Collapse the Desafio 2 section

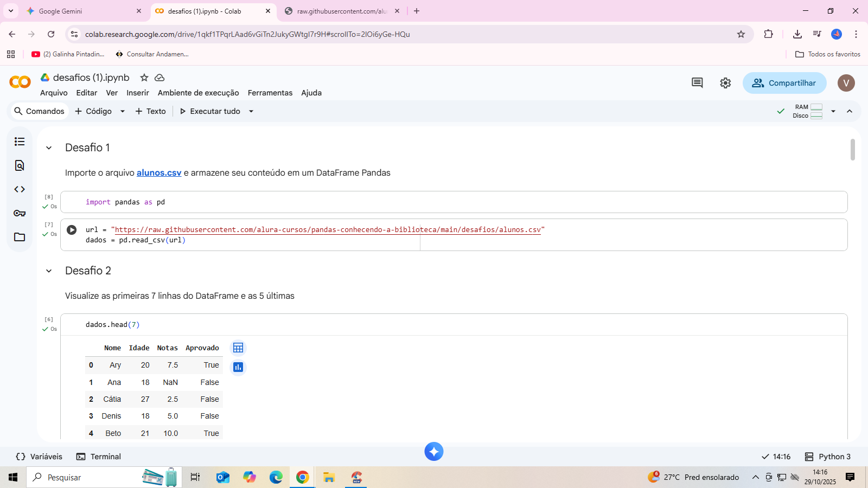49,271
